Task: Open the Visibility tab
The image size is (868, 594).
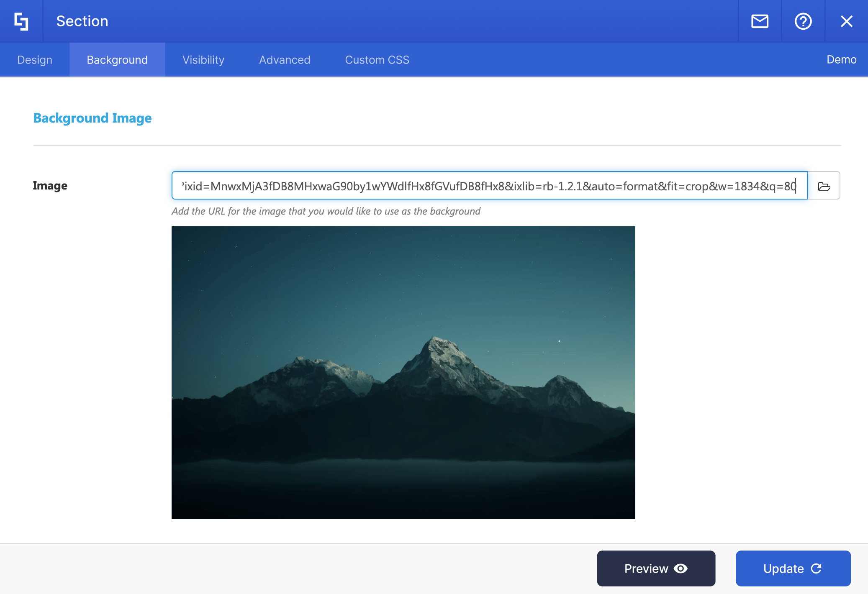Action: point(203,60)
